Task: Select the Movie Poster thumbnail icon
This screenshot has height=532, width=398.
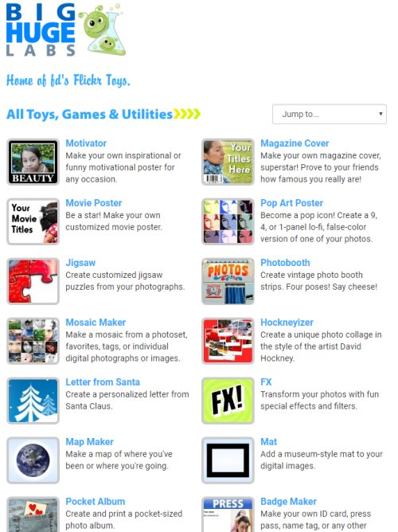Action: [x=33, y=221]
